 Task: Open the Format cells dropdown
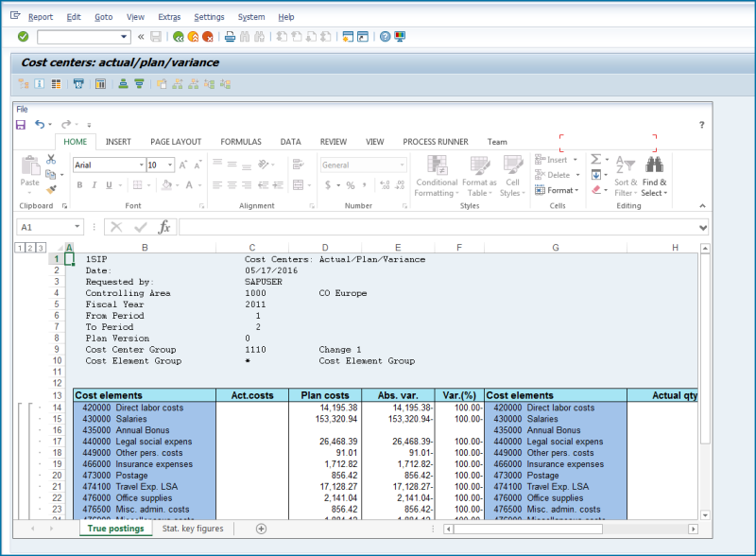(x=561, y=190)
